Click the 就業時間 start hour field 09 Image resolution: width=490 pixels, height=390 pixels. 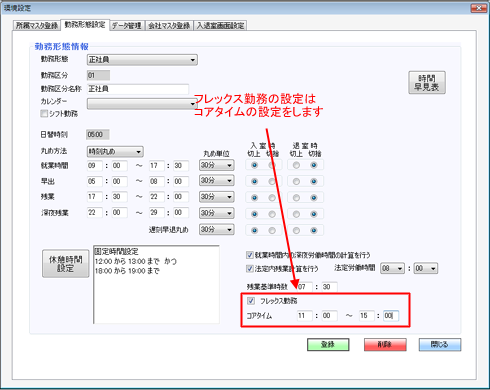(95, 166)
